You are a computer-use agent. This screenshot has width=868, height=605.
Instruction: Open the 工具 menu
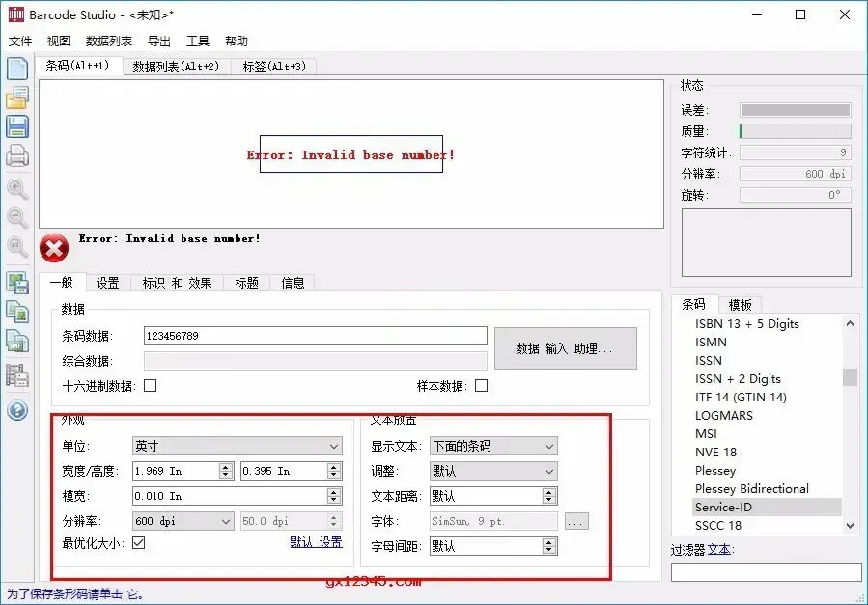tap(198, 41)
